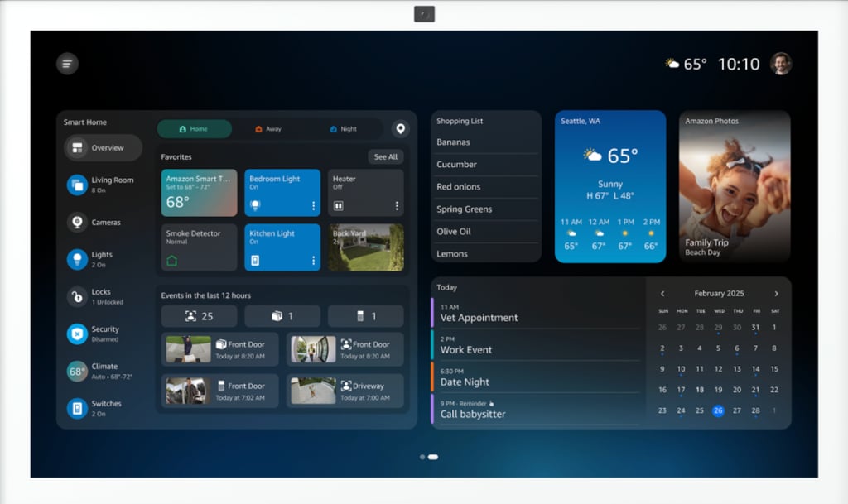
Task: Tap the user profile avatar
Action: pos(780,64)
